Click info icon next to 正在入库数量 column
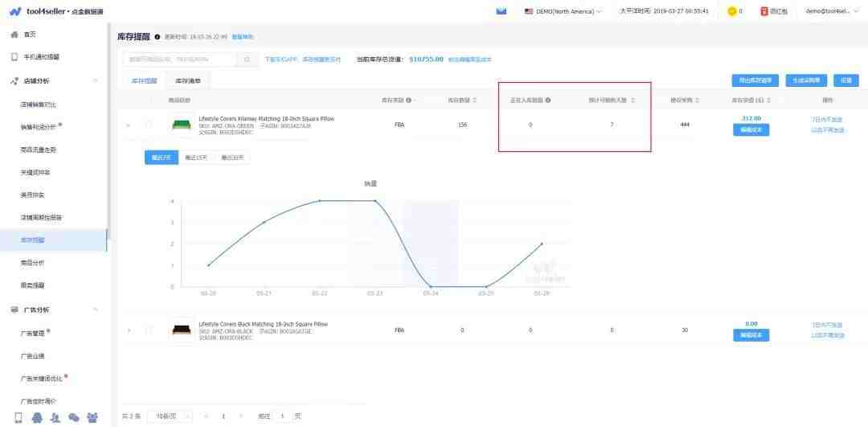 [548, 101]
